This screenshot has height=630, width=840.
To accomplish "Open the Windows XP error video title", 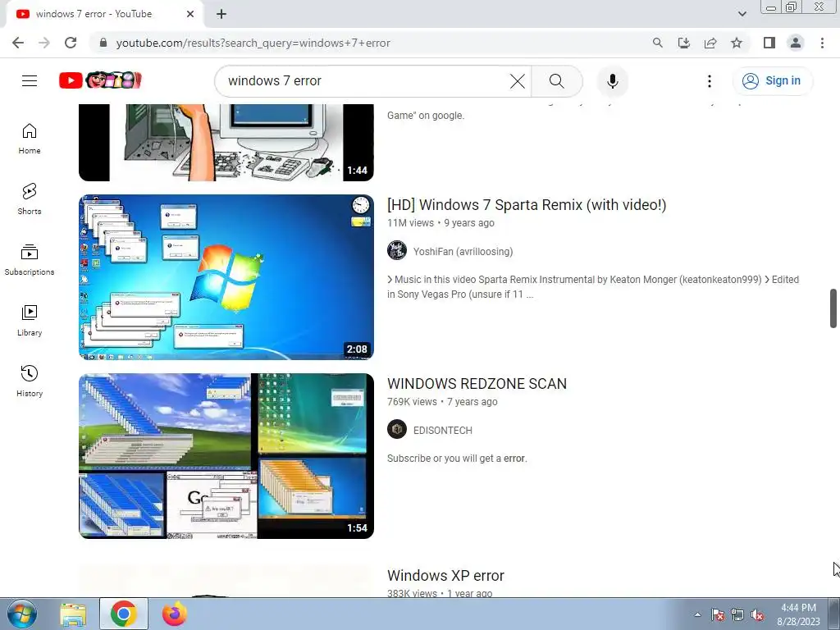I will pyautogui.click(x=445, y=575).
